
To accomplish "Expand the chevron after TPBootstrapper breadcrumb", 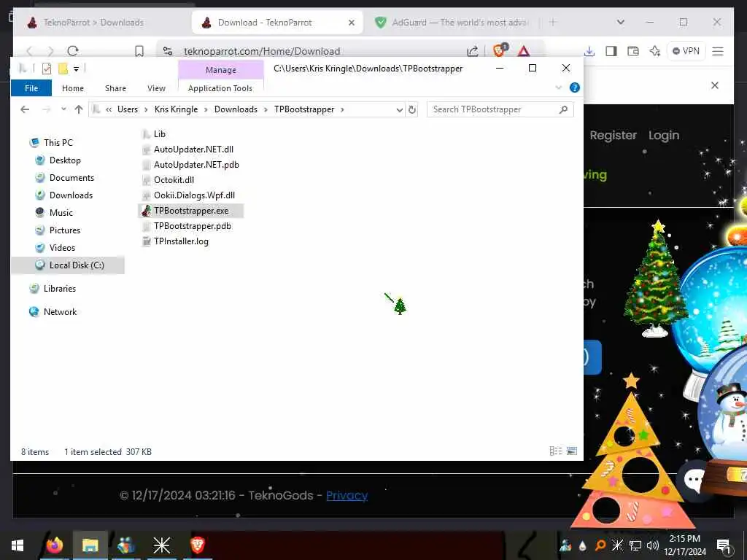I will coord(342,109).
